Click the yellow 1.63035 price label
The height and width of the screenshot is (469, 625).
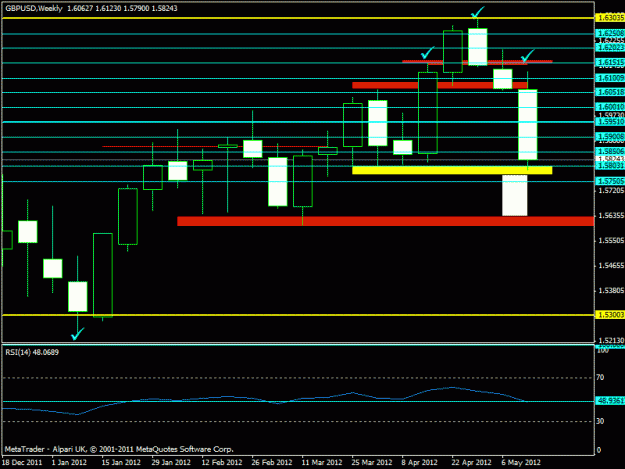click(x=609, y=18)
